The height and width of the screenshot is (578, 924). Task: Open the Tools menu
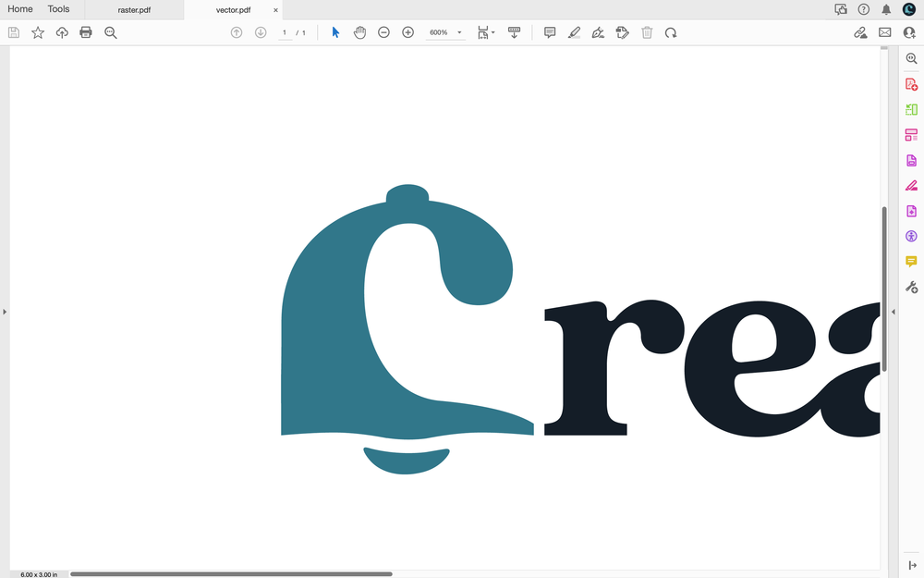point(58,9)
